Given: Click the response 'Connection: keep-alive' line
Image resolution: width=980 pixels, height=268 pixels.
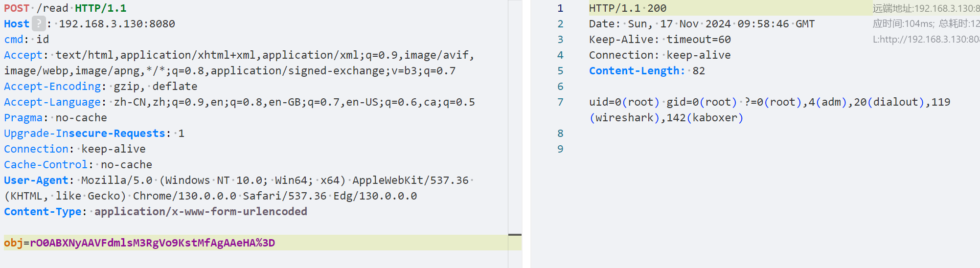Looking at the screenshot, I should [x=660, y=55].
